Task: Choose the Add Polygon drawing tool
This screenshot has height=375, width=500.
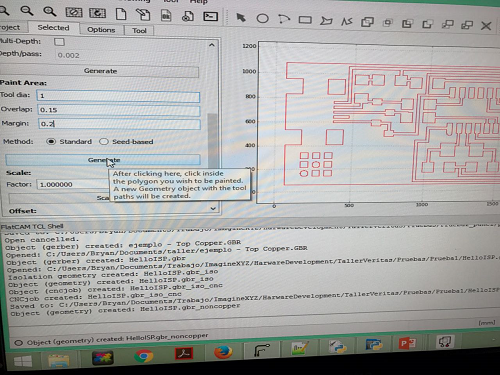Action: point(326,21)
